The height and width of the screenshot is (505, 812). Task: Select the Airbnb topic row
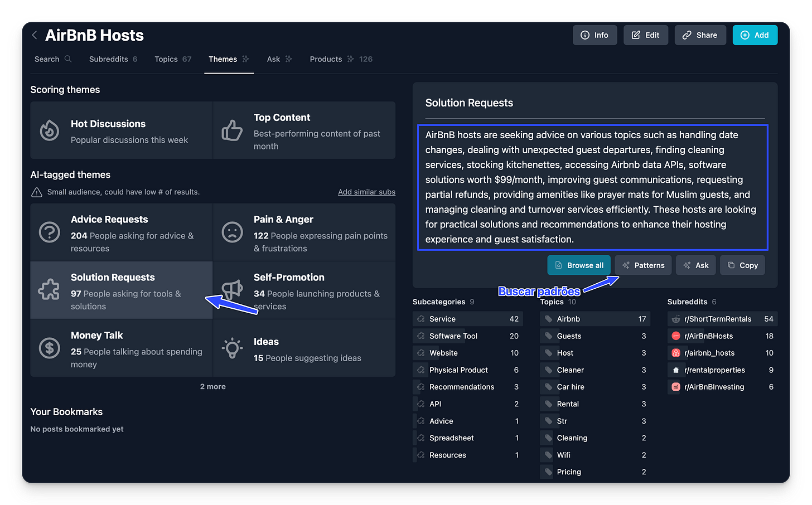coord(595,319)
